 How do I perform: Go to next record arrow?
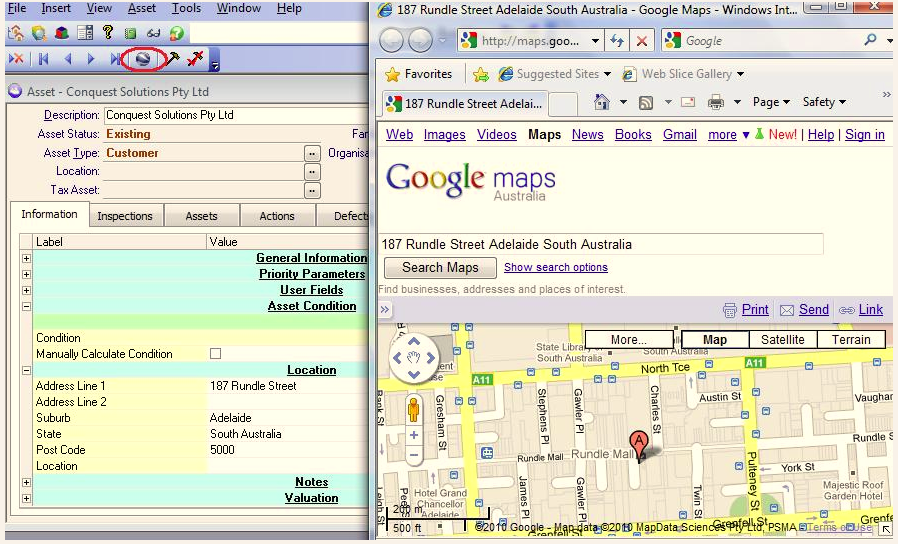[x=90, y=58]
